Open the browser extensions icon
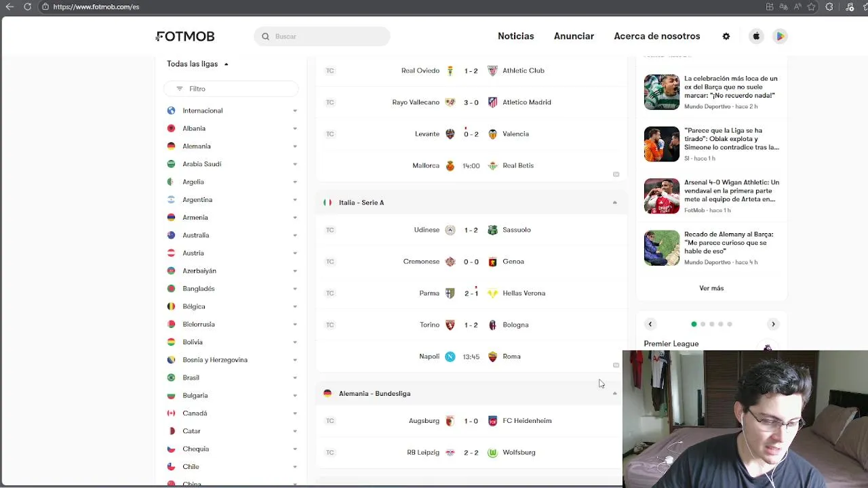This screenshot has width=868, height=488. (x=829, y=7)
